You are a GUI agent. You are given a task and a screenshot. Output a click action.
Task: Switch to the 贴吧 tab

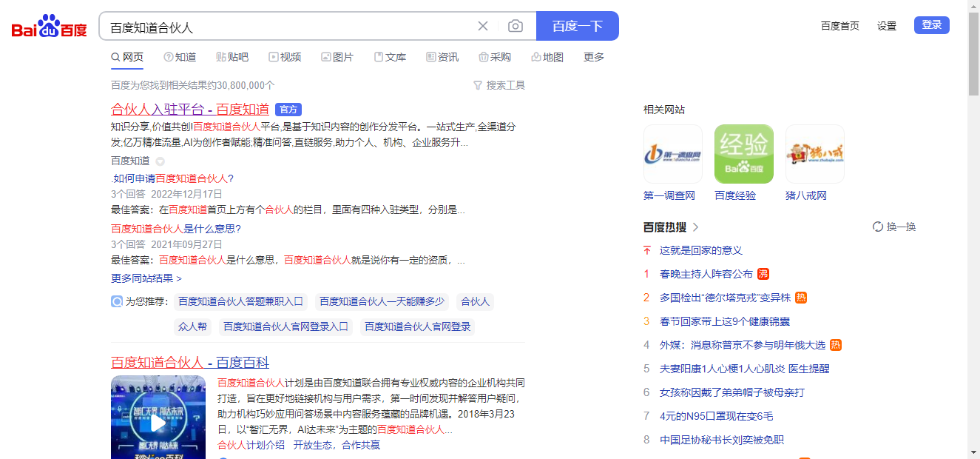(232, 57)
